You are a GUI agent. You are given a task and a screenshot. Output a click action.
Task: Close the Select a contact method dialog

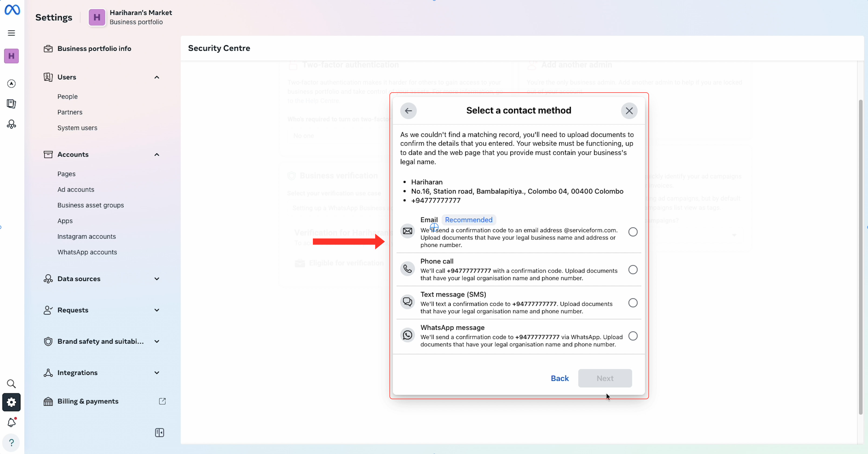[x=629, y=111]
